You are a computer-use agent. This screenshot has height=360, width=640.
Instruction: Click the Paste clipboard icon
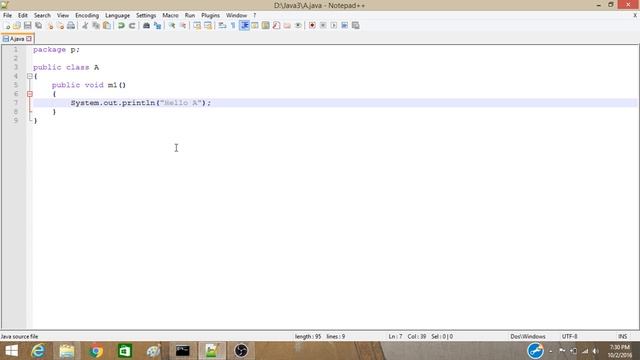(107, 26)
